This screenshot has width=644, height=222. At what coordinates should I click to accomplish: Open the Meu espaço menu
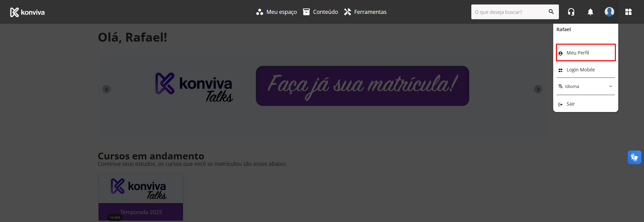[x=276, y=12]
